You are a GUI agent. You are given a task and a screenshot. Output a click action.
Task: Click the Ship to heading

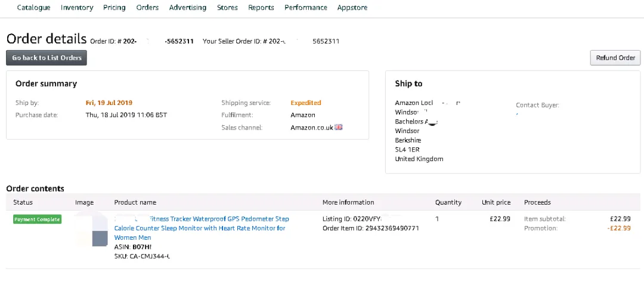[408, 84]
